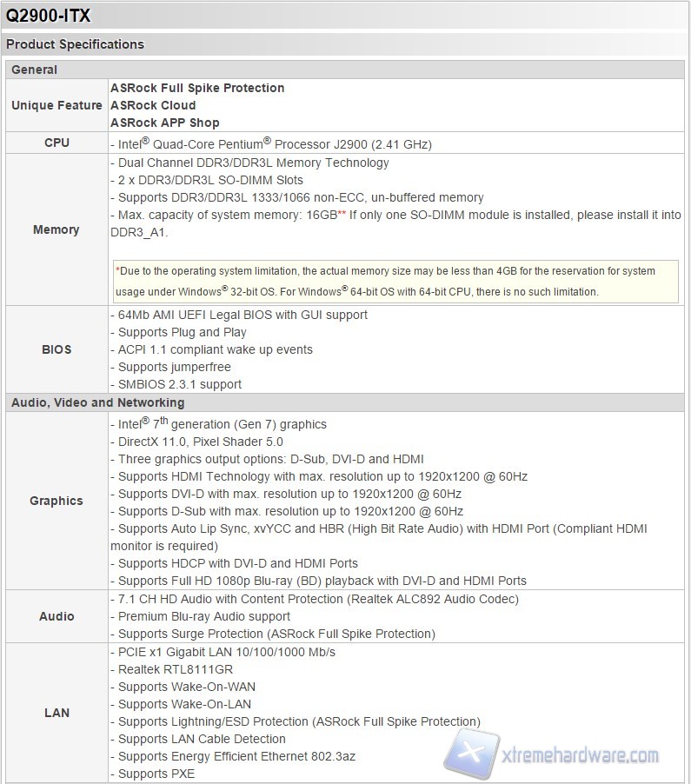Click the BIOS row label
691x784 pixels.
tap(56, 349)
